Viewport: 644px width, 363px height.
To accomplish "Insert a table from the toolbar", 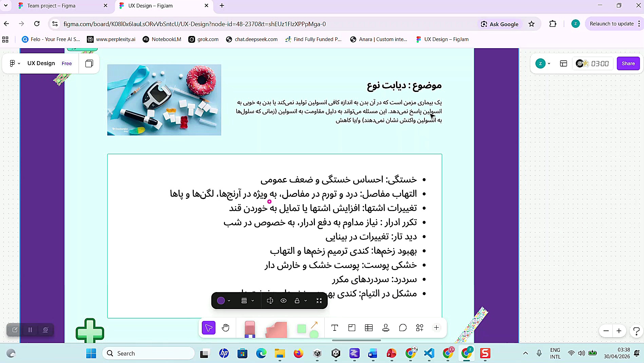I will point(369,328).
